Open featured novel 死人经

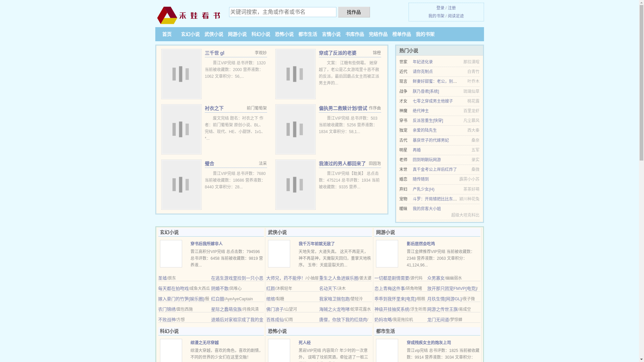point(305,343)
